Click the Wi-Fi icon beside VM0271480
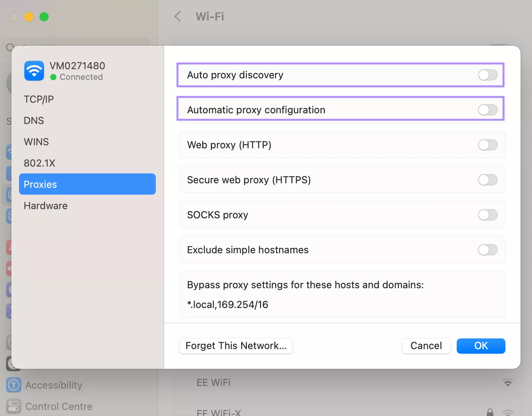Image resolution: width=532 pixels, height=416 pixels. click(34, 71)
